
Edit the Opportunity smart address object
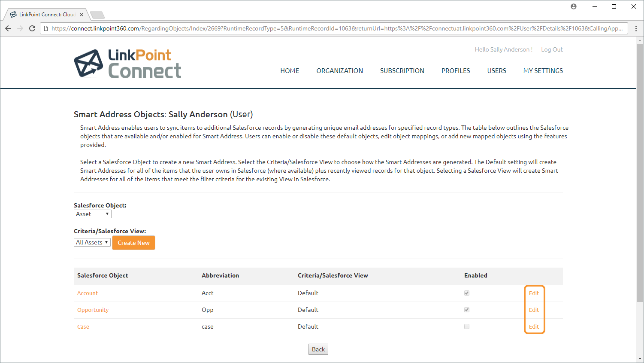534,310
